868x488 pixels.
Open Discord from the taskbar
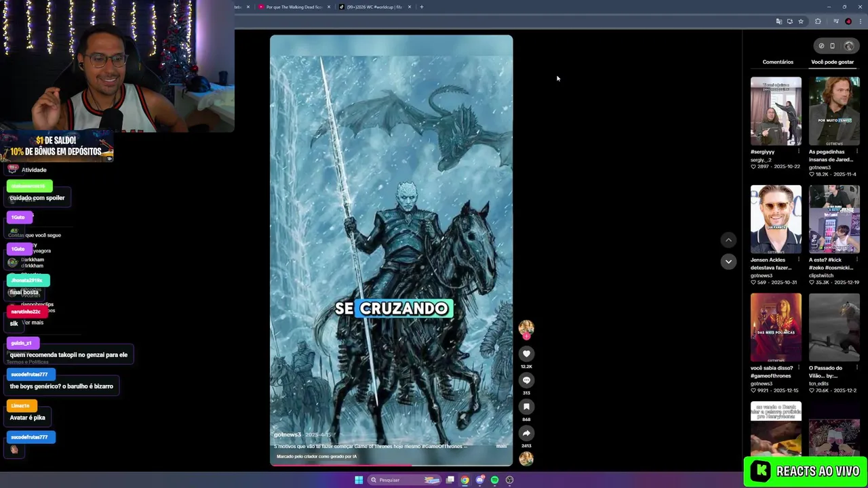[480, 480]
